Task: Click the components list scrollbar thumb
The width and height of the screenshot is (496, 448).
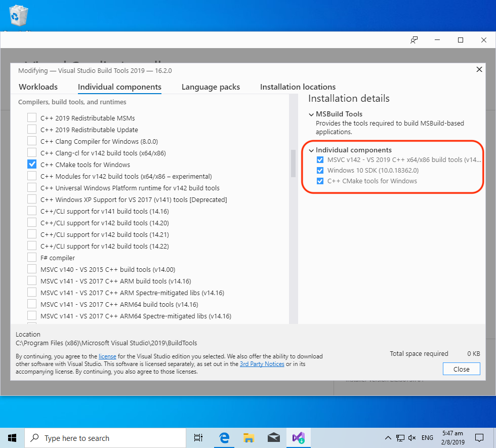Action: pos(293,163)
